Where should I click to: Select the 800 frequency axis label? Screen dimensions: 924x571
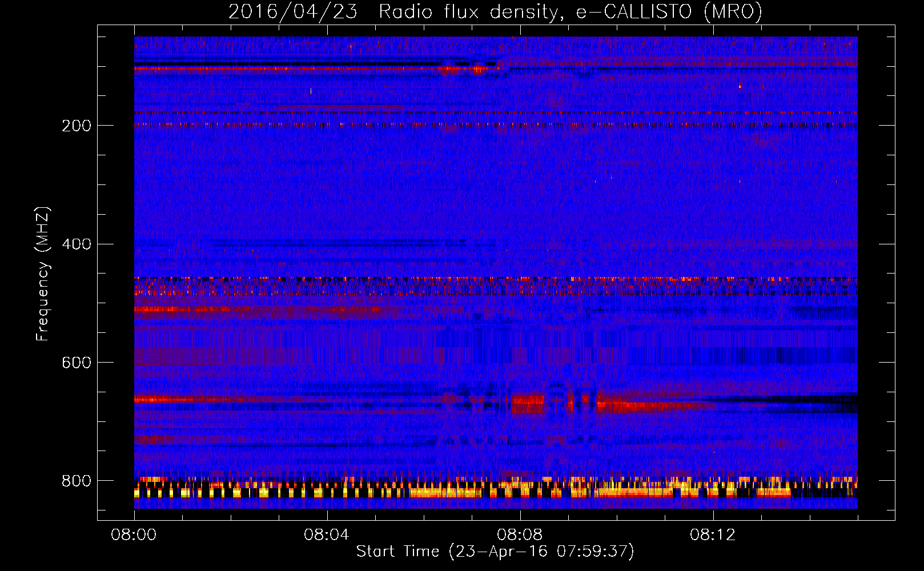[77, 481]
